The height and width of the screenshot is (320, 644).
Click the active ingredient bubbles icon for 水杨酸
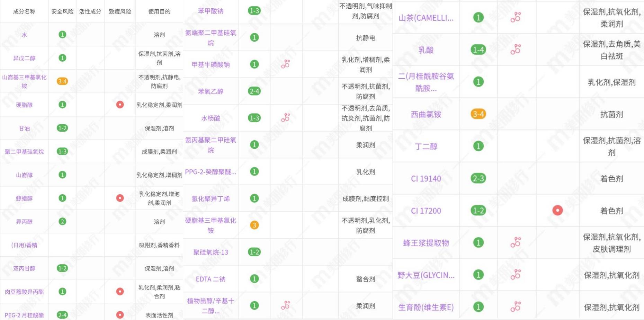coord(286,118)
